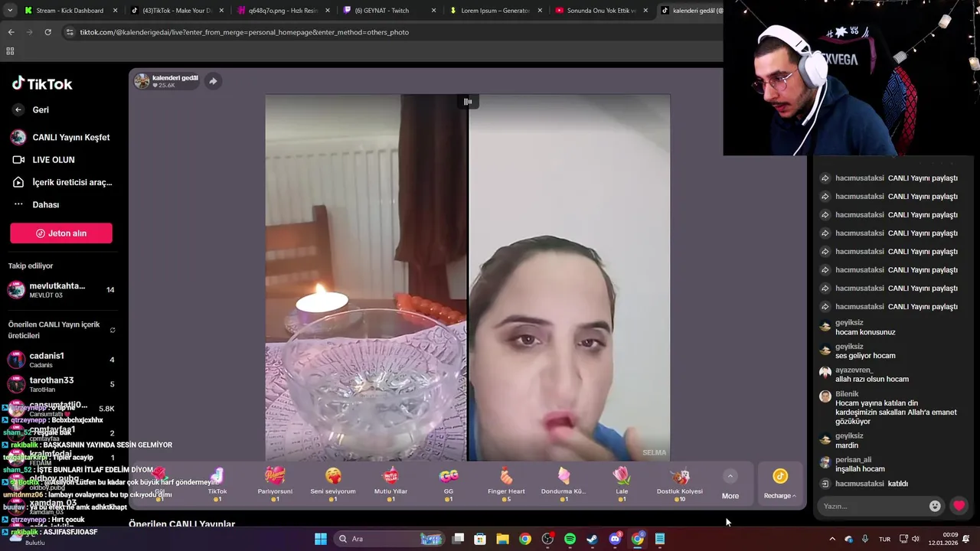
Task: Switch to TikTok - Make Your Day tab
Action: point(175,11)
